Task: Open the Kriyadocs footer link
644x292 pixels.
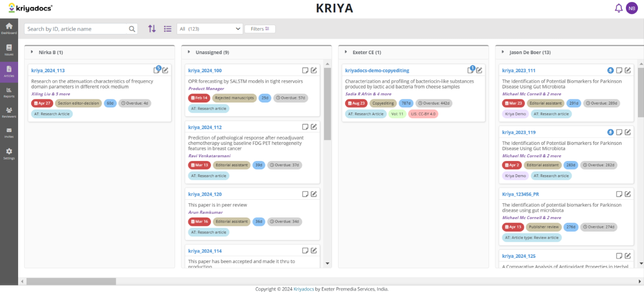Action: click(x=303, y=289)
